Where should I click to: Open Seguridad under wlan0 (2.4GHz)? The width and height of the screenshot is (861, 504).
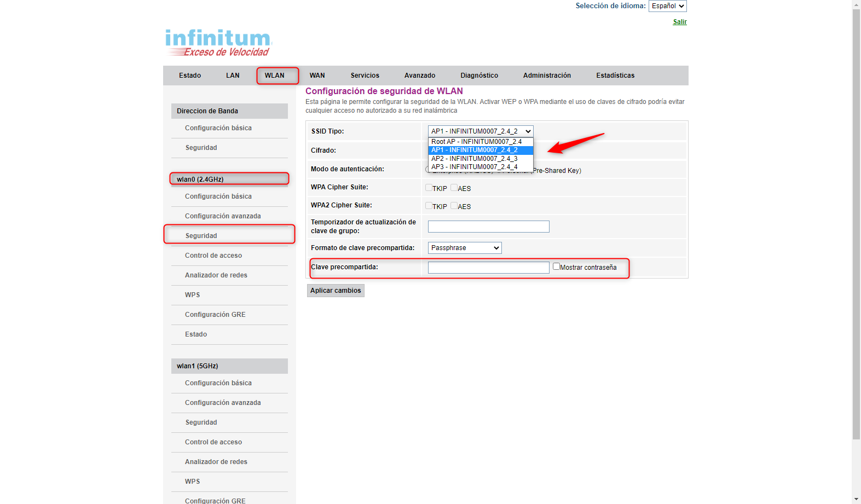201,236
